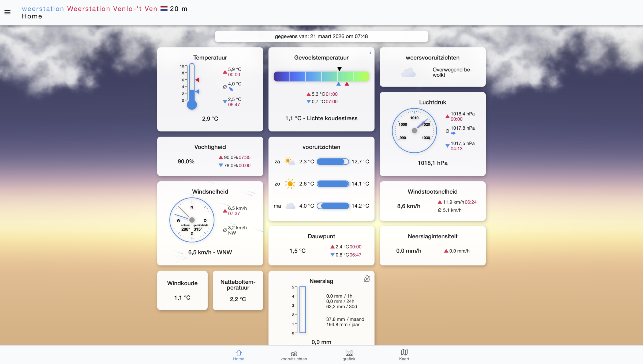This screenshot has height=364, width=643.
Task: Switch to the grafiek tab
Action: click(349, 355)
